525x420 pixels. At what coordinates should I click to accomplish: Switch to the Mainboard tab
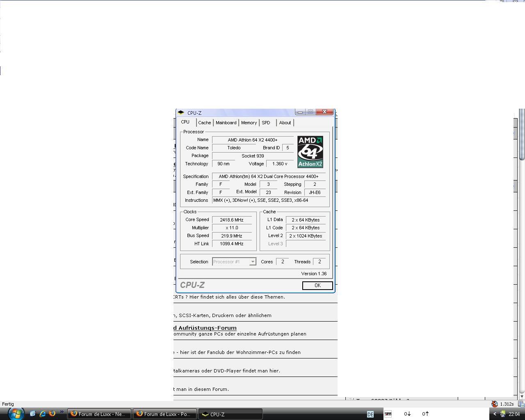pyautogui.click(x=226, y=123)
